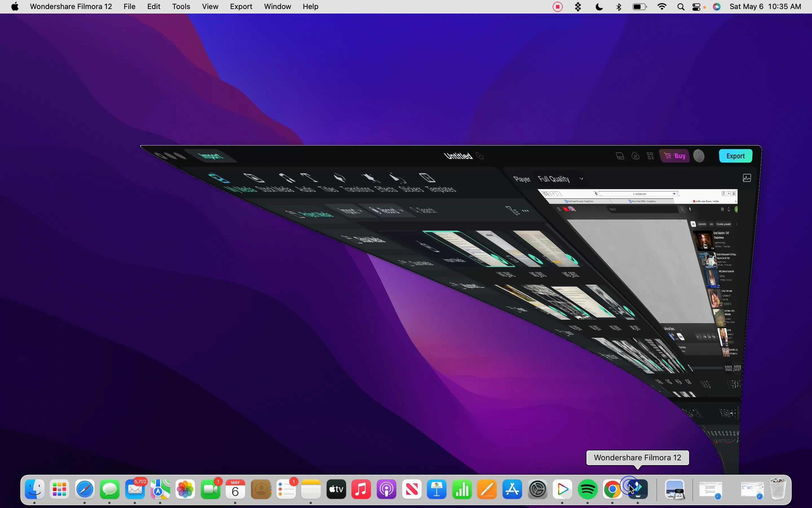This screenshot has height=508, width=812.
Task: Open Finder from the Dock
Action: tap(35, 489)
